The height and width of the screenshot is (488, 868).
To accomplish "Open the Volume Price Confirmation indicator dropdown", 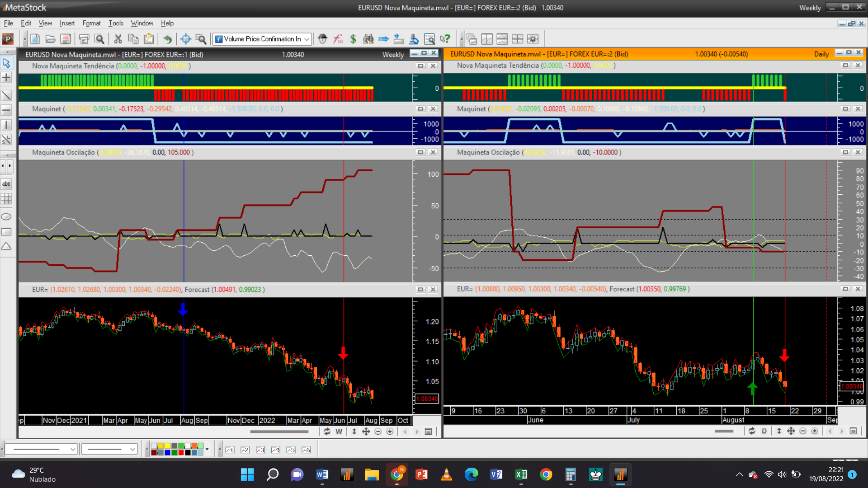I will 307,39.
